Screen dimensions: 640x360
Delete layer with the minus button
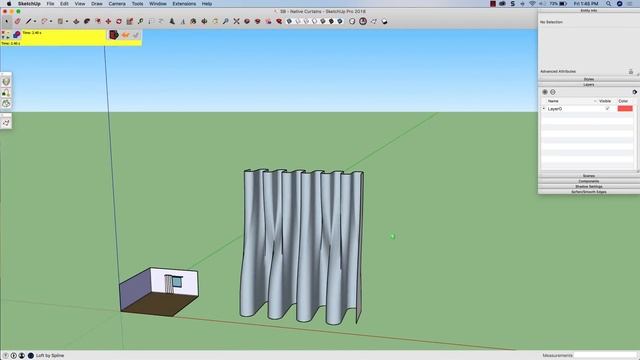click(553, 92)
